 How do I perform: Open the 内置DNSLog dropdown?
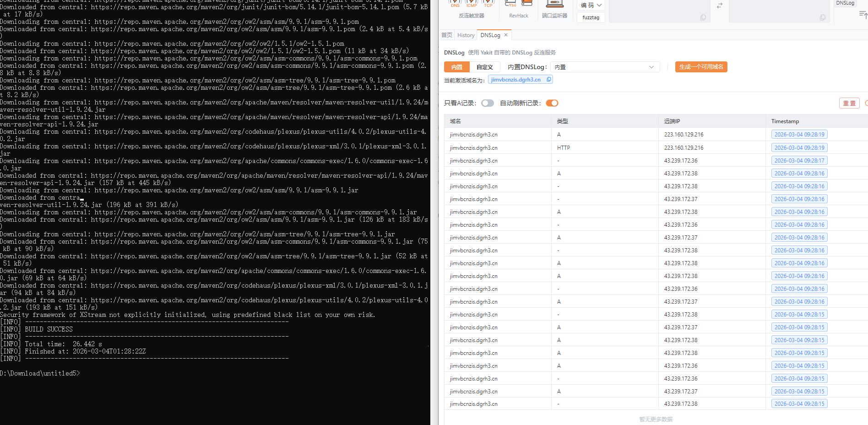605,67
